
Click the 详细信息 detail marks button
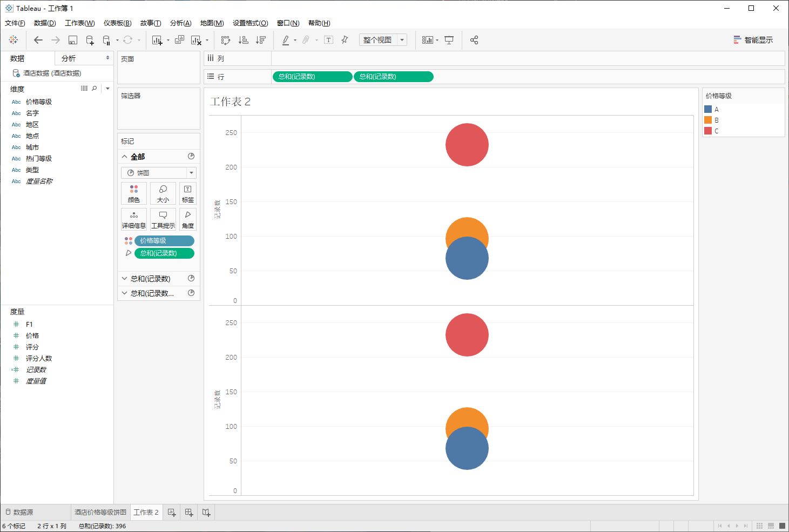tap(134, 219)
